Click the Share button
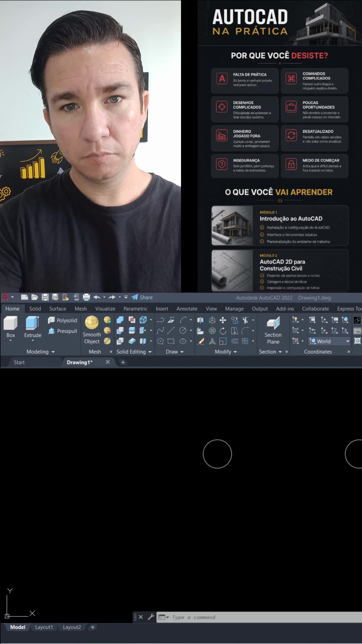 click(x=142, y=297)
